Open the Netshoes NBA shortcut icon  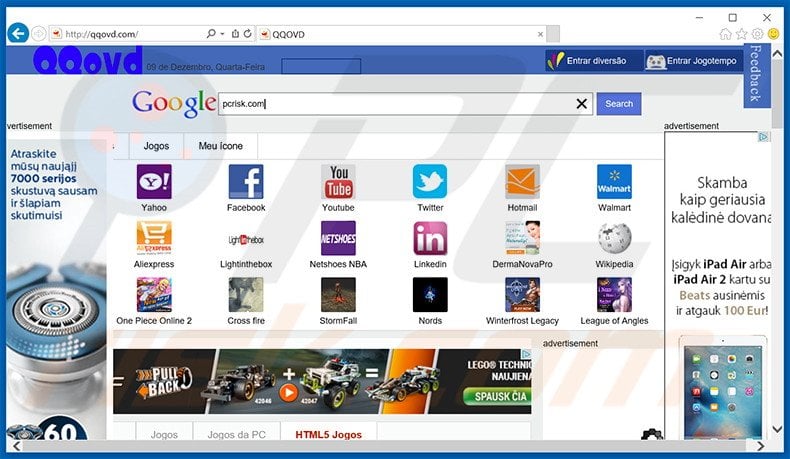[338, 238]
